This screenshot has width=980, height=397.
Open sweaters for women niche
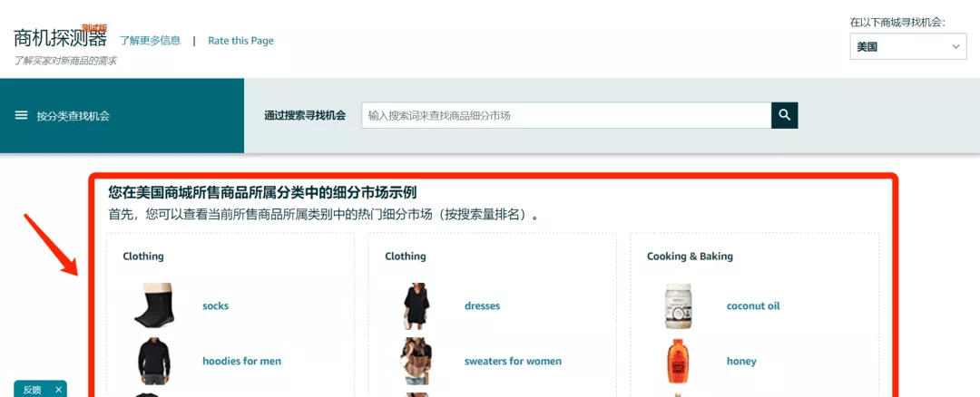pos(512,361)
